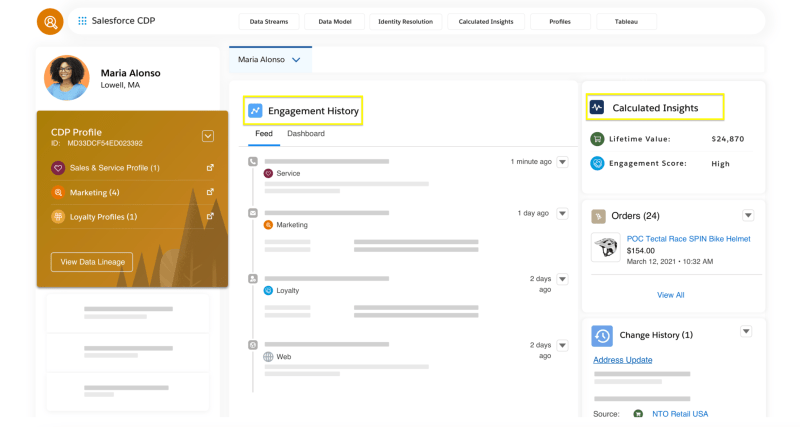The height and width of the screenshot is (427, 800).
Task: Click the Orders panel icon
Action: click(598, 216)
